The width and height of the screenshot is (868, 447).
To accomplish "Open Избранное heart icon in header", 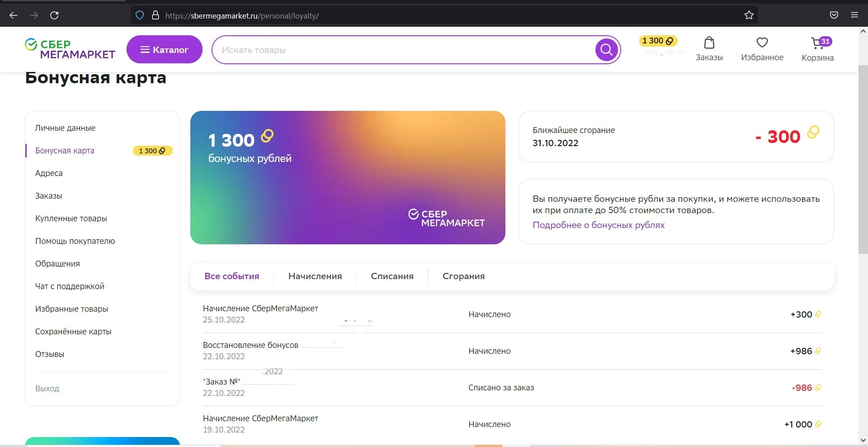I will pyautogui.click(x=762, y=49).
